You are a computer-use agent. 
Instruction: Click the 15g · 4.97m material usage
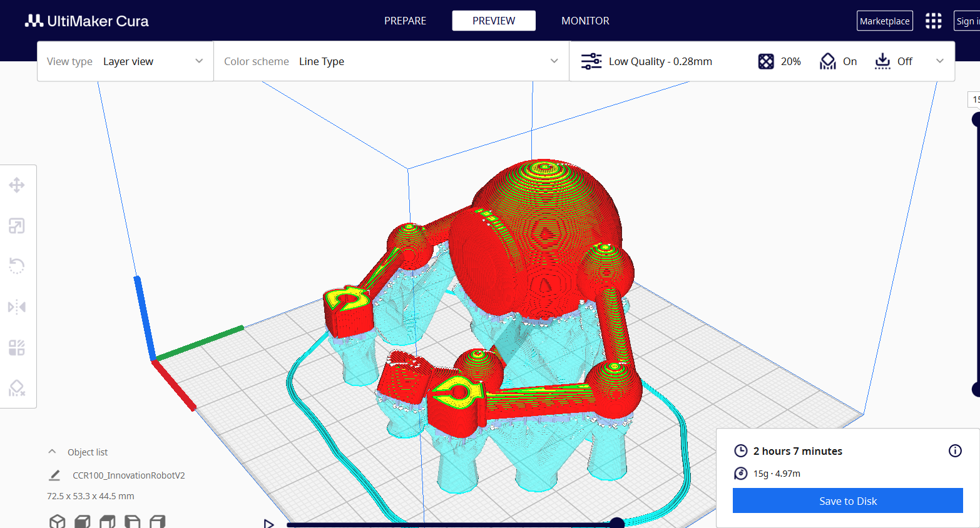coord(777,474)
